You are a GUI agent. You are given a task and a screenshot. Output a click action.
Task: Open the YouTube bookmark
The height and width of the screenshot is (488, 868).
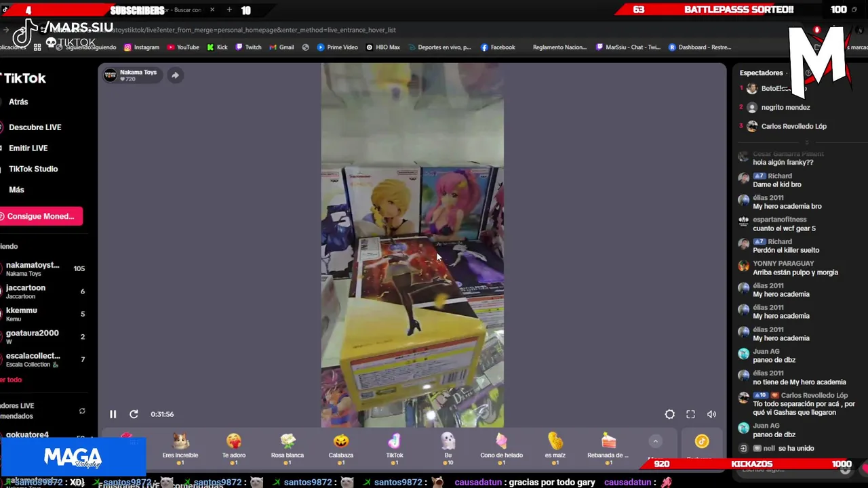182,47
